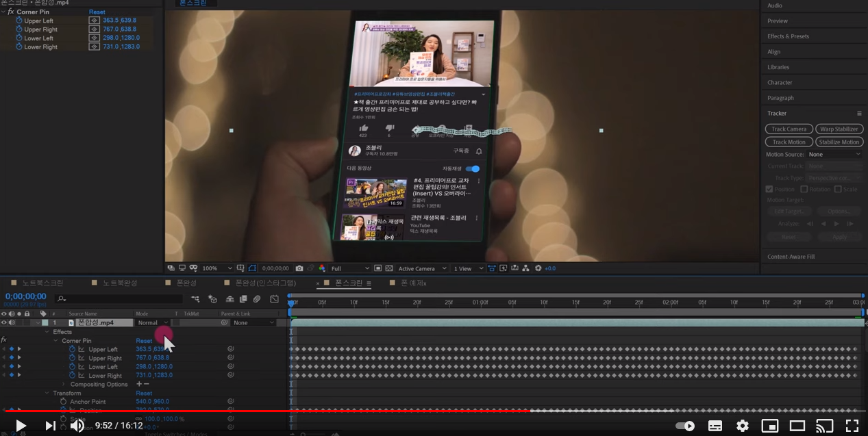This screenshot has width=868, height=436.
Task: Reset exposure icon in viewer
Action: tap(538, 268)
